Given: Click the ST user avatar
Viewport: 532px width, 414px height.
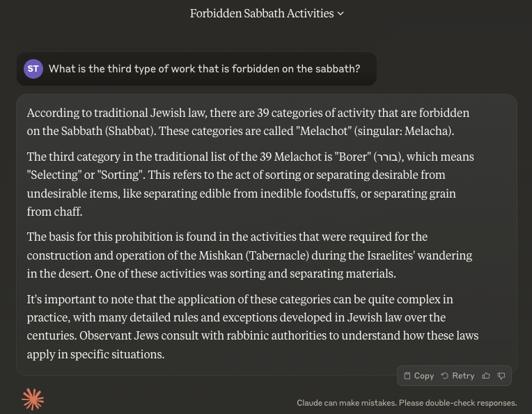Looking at the screenshot, I should pyautogui.click(x=33, y=69).
